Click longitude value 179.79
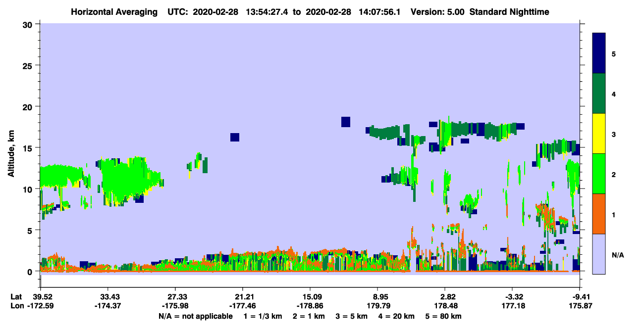644x330 pixels. click(x=378, y=306)
